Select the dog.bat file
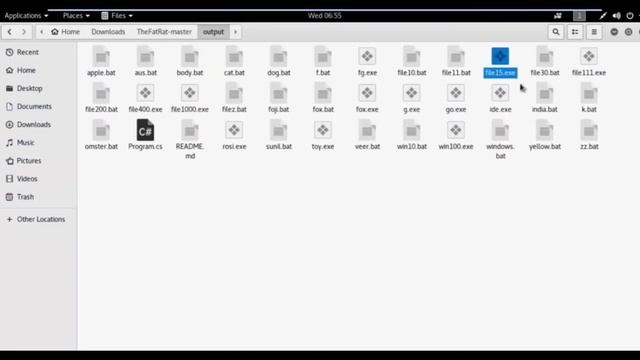Viewport: 640px width, 360px height. click(x=279, y=56)
